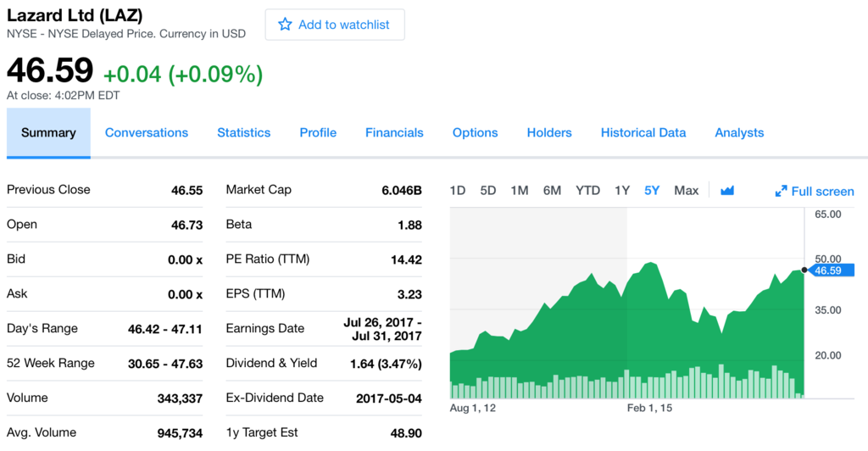The width and height of the screenshot is (868, 451).
Task: Click the Market Cap label
Action: tap(259, 190)
